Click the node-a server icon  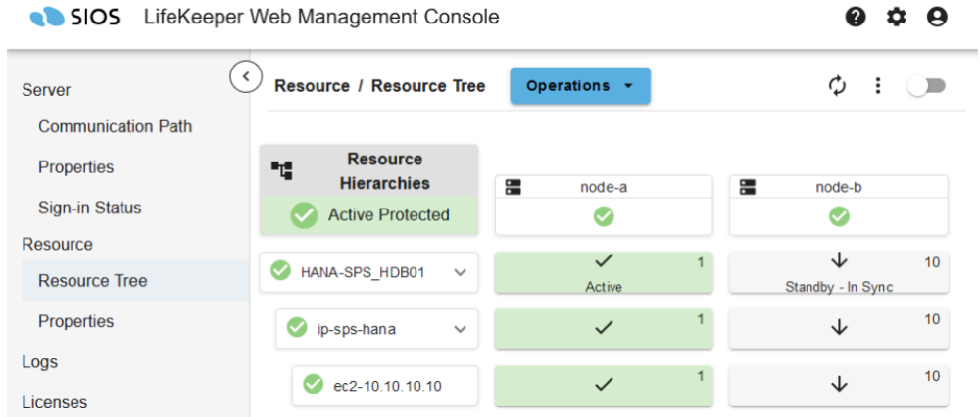click(x=513, y=187)
